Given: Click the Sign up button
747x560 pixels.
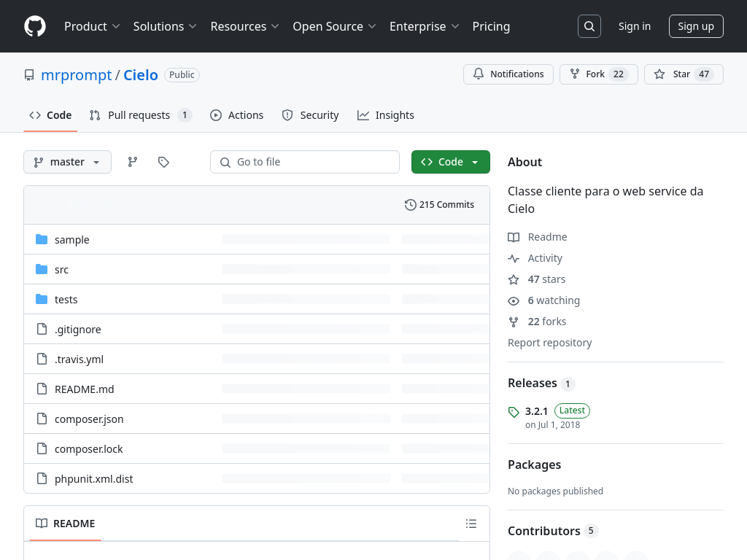Looking at the screenshot, I should pos(696,26).
